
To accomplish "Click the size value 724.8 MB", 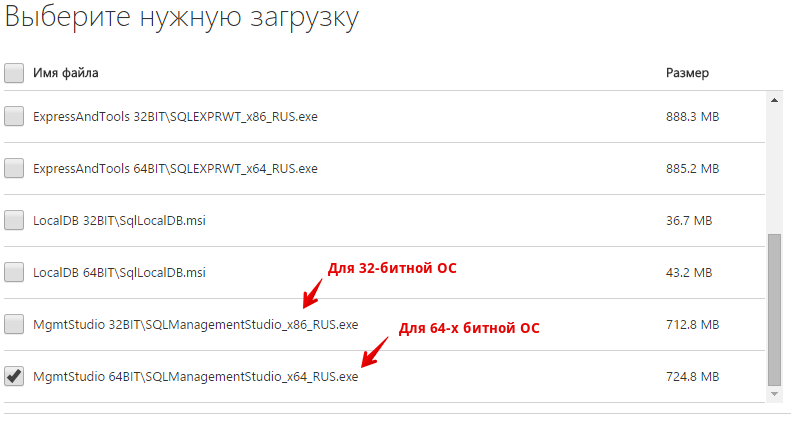I will [x=692, y=377].
